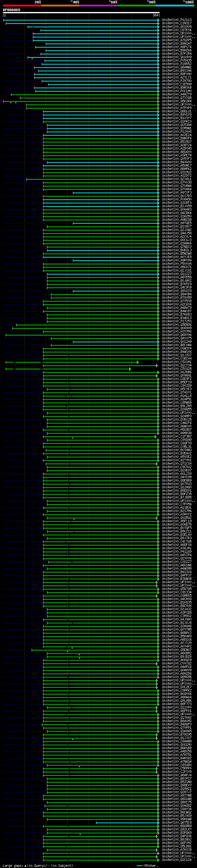Select the query ID BP086069
This screenshot has width=197, height=868.
(11, 10)
